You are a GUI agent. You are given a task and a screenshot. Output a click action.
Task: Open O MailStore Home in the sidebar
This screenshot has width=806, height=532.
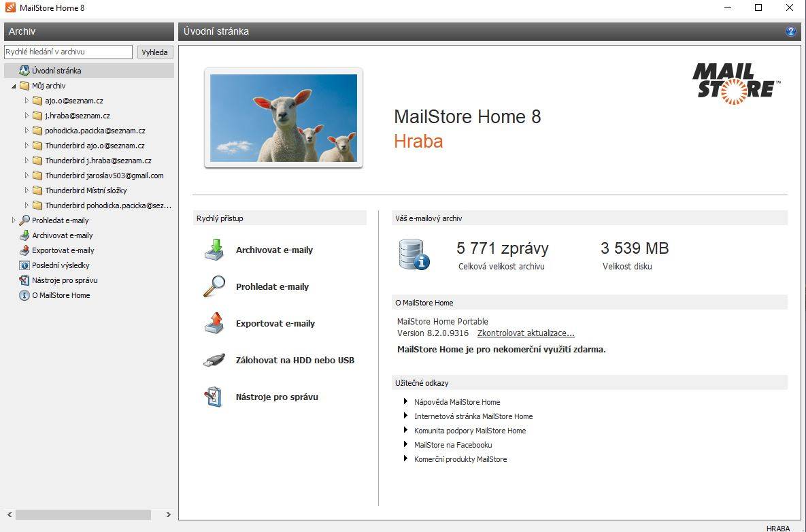[61, 295]
